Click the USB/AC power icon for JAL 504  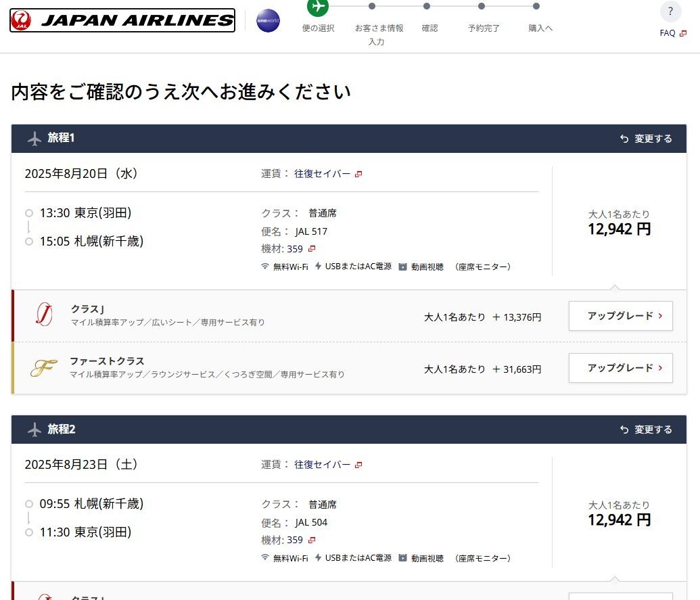click(x=318, y=557)
